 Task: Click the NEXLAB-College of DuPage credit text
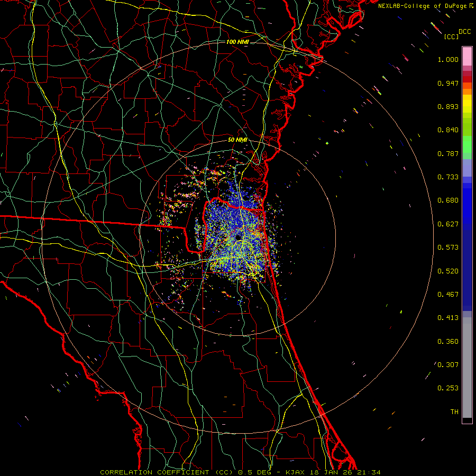(x=423, y=6)
